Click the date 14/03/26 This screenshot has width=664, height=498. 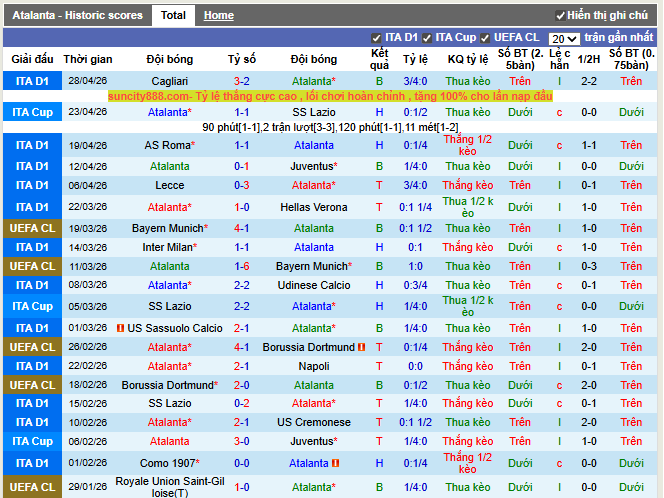(x=88, y=247)
